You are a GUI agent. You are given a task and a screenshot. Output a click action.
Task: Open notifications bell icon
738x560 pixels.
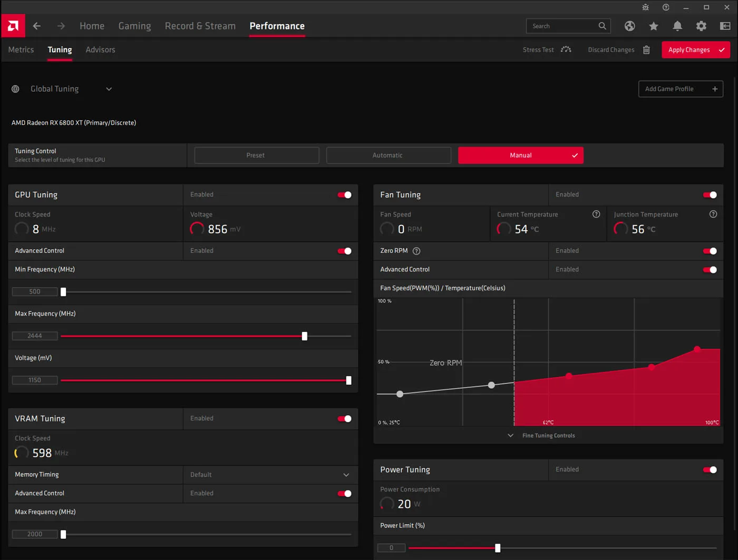pyautogui.click(x=677, y=26)
